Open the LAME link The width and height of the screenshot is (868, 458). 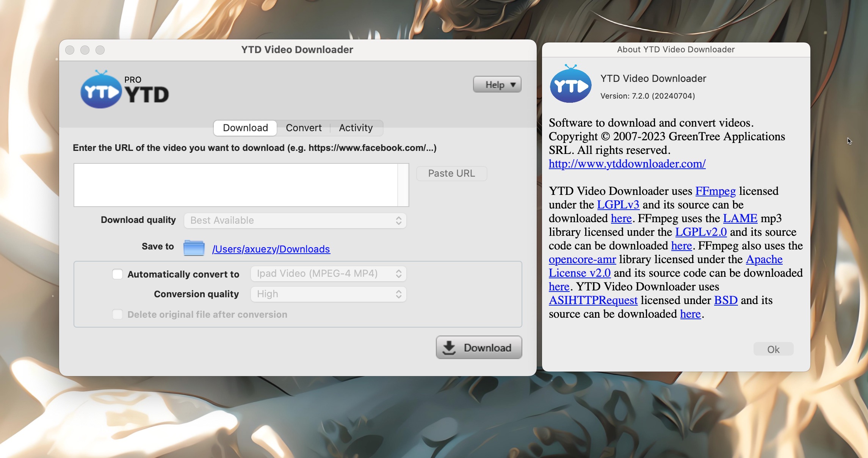click(x=740, y=218)
